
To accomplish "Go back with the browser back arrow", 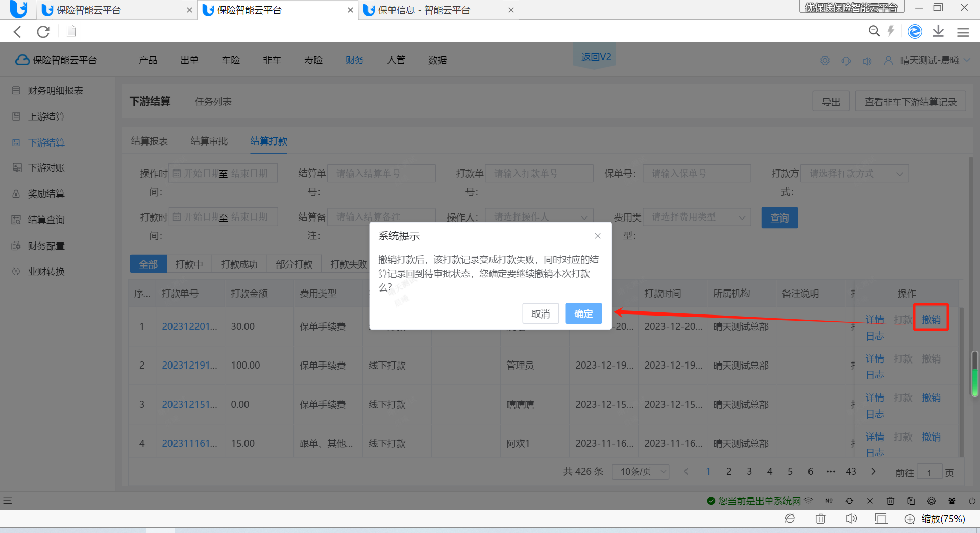I will coord(18,32).
